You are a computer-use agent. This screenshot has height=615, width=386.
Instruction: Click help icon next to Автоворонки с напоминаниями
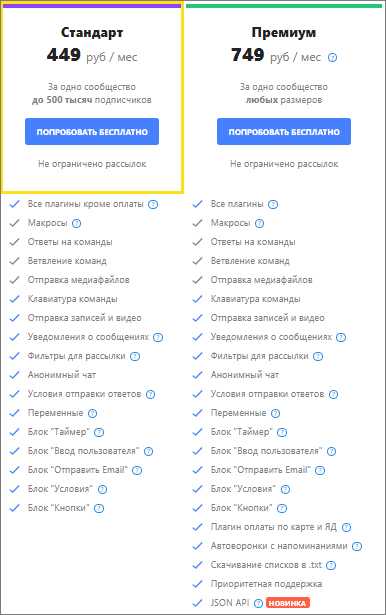point(357,546)
